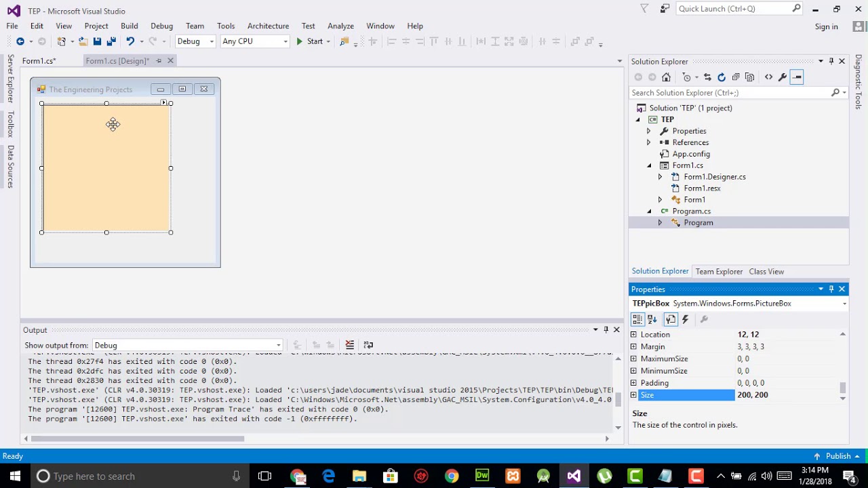
Task: Switch to the Team Explorer tab
Action: (719, 271)
